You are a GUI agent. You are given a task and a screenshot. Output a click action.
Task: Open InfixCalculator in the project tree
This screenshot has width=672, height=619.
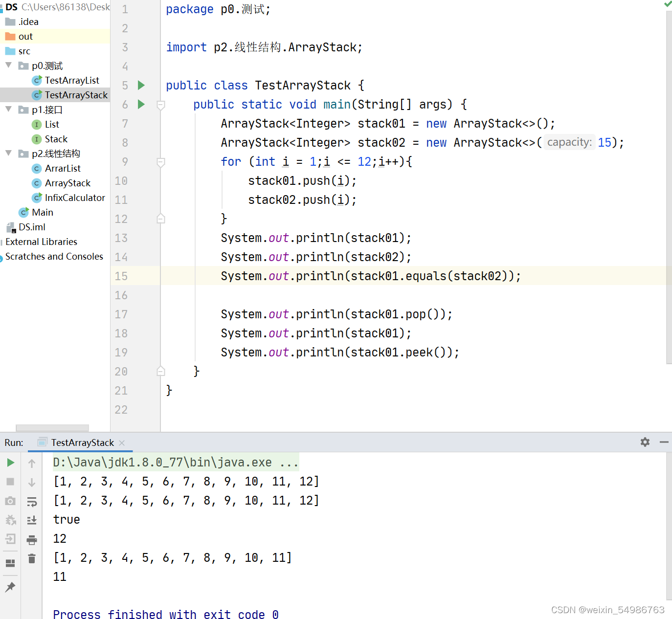tap(75, 198)
